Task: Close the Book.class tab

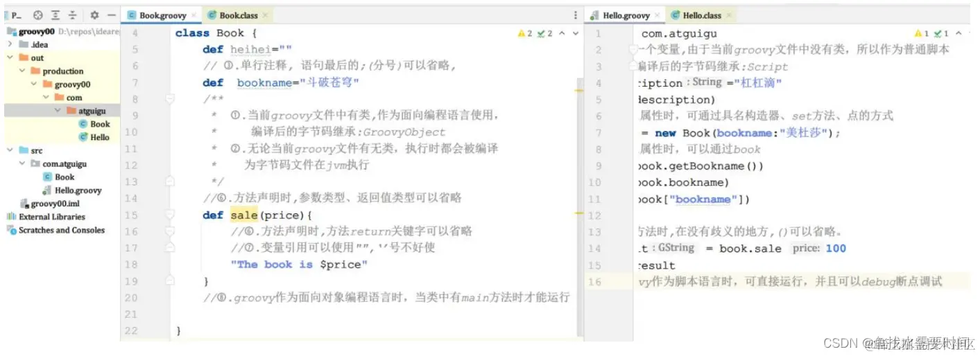Action: [266, 15]
